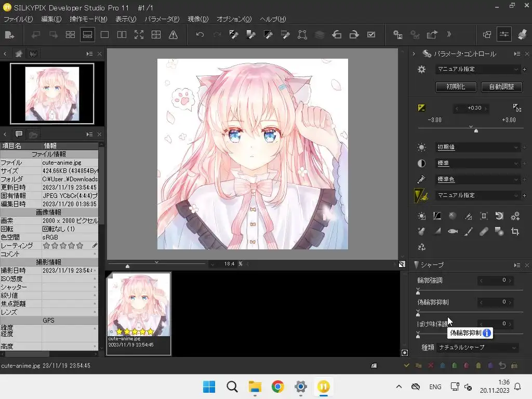This screenshot has height=399, width=532.
Task: Click the 自動調整 auto adjust button
Action: (501, 87)
